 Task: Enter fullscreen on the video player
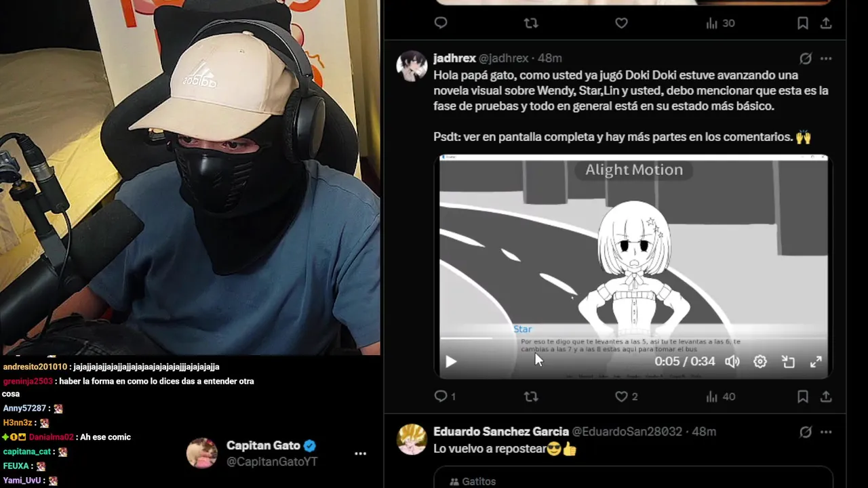tap(816, 362)
